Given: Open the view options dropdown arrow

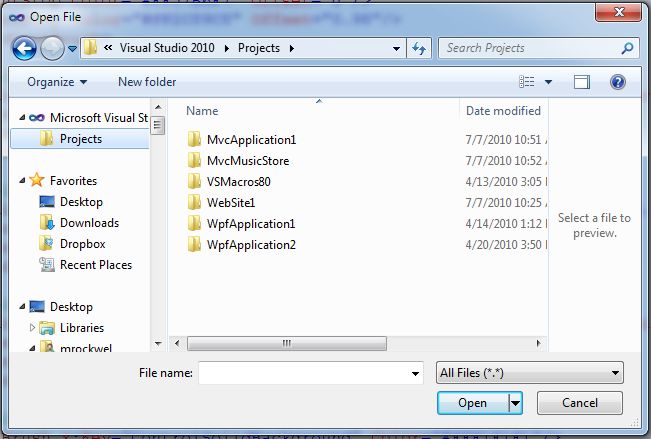Looking at the screenshot, I should coord(548,82).
